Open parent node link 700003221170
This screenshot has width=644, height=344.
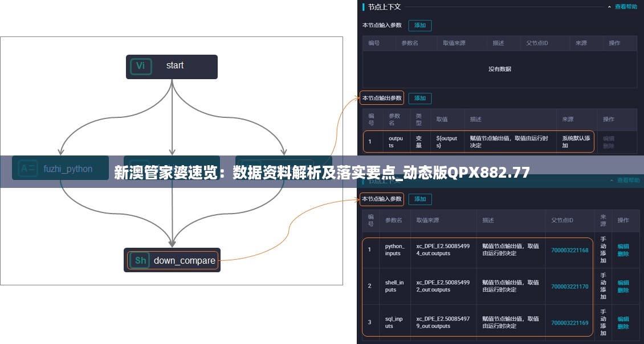click(570, 286)
